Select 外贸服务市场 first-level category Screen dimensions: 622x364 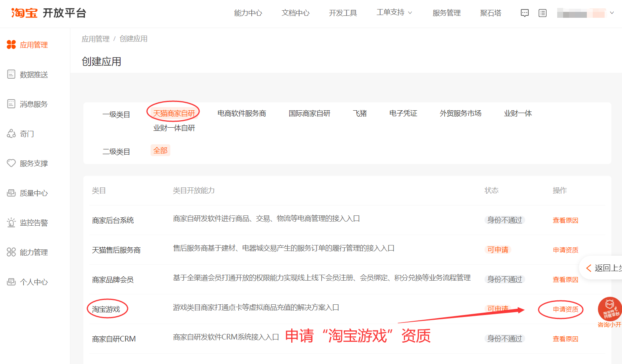coord(461,113)
